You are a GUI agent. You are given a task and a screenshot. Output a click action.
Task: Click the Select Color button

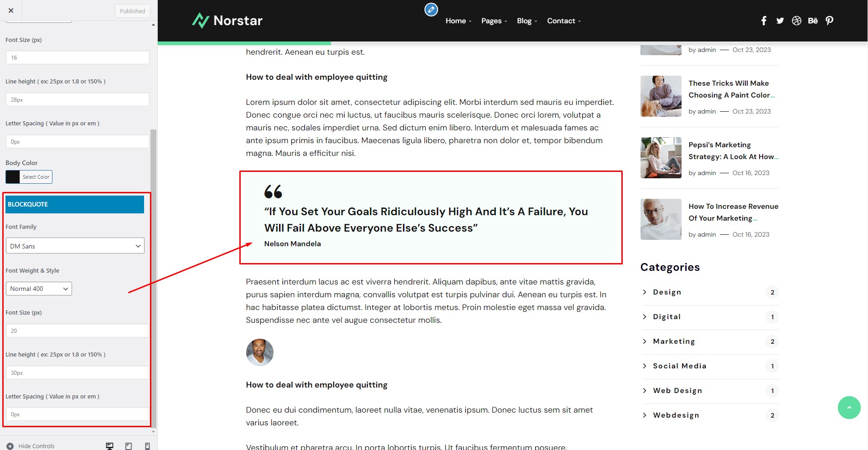click(36, 177)
